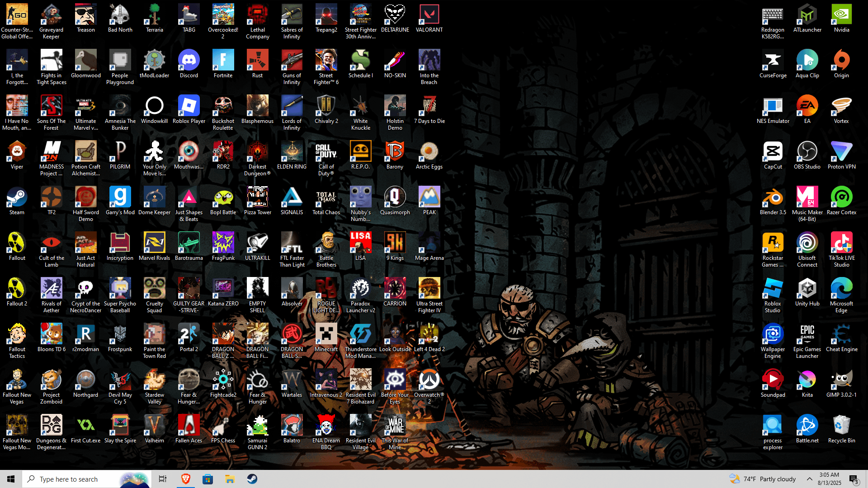Select the Fallout New Vegas icon
Viewport: 868px width, 488px height.
click(17, 387)
